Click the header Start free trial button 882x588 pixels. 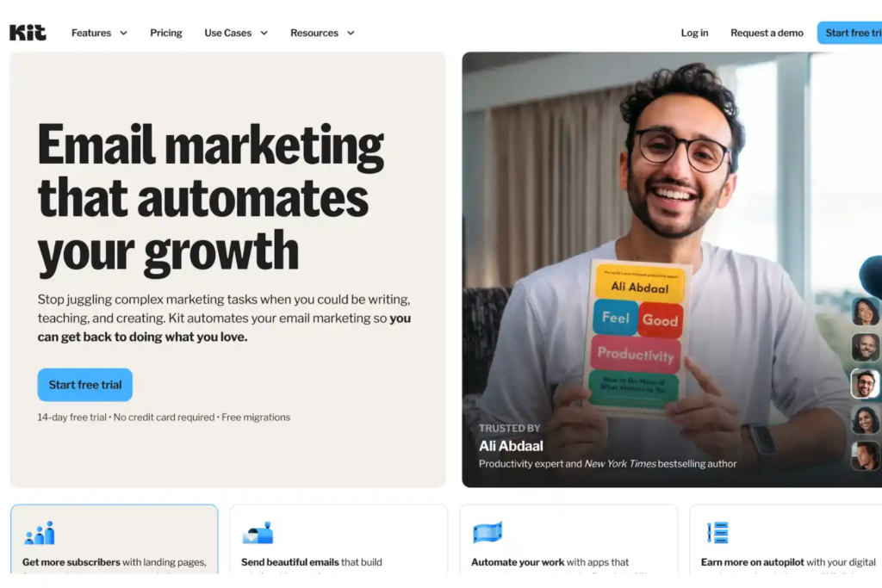(850, 34)
